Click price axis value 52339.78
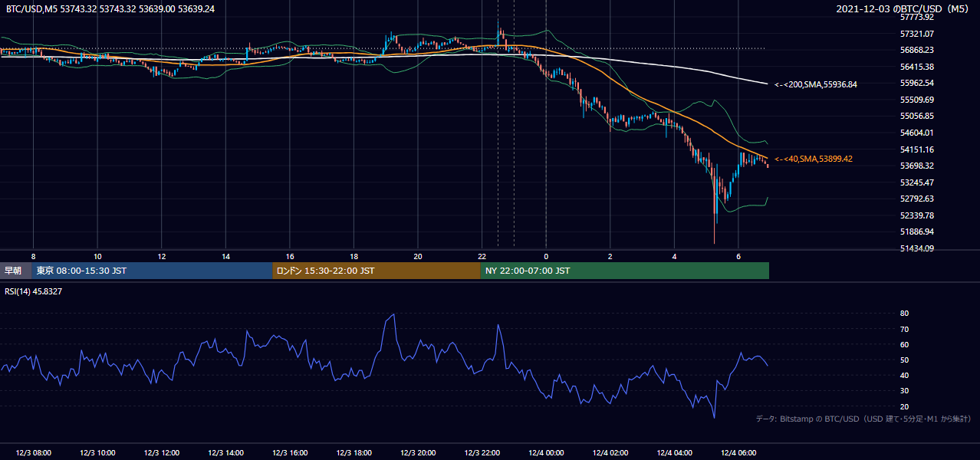This screenshot has height=460, width=980. pos(916,215)
